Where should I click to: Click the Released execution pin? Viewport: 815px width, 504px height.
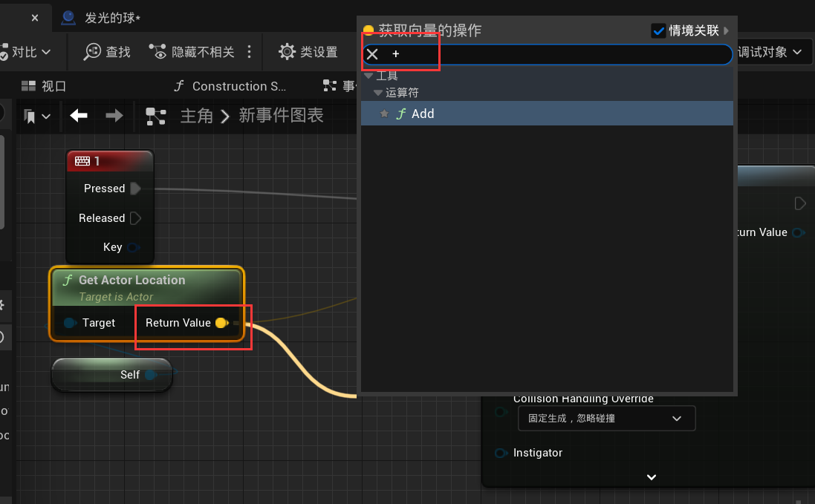coord(135,218)
